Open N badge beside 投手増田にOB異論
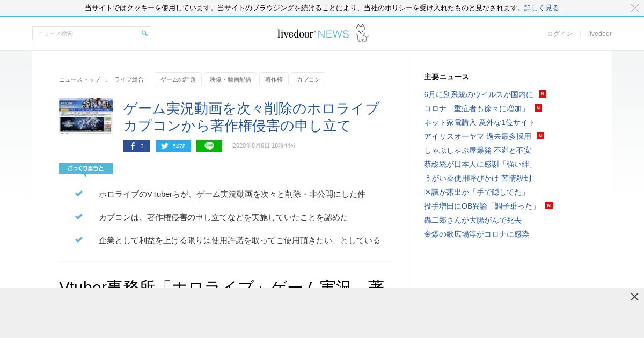The width and height of the screenshot is (644, 338). click(549, 205)
